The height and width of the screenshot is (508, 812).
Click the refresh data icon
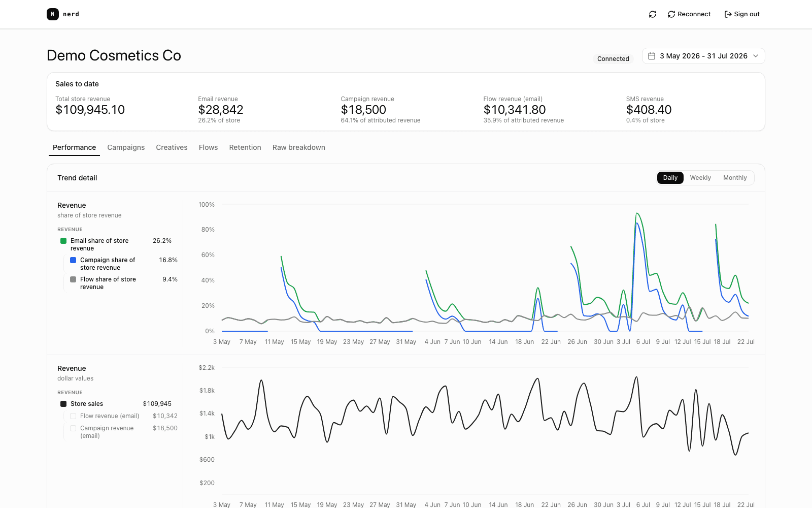point(653,14)
